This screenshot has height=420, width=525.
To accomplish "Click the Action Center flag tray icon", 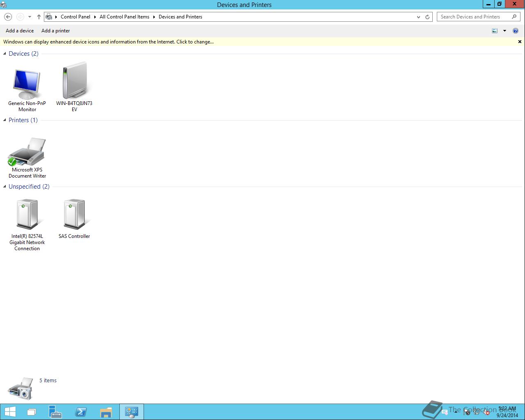I will pos(467,412).
